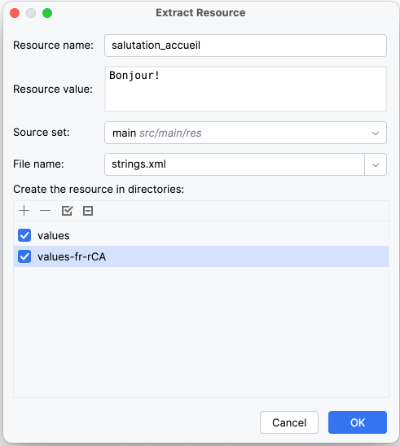Click the remove directory minus icon

coord(45,211)
